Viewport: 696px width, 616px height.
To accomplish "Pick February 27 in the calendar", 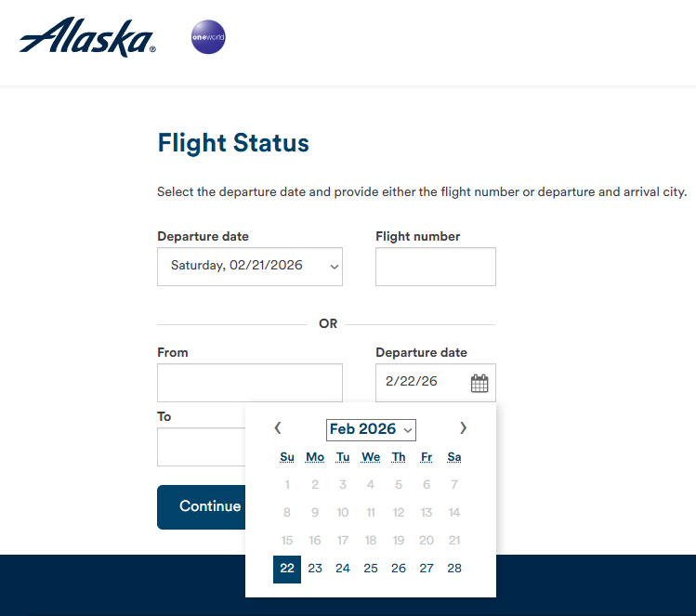I will [x=427, y=569].
